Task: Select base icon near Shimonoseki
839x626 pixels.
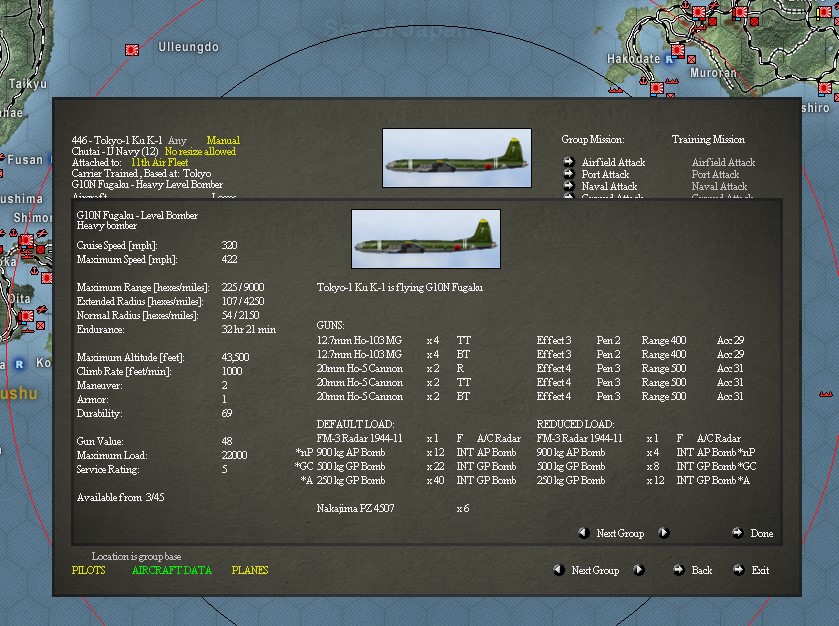Action: pyautogui.click(x=26, y=240)
